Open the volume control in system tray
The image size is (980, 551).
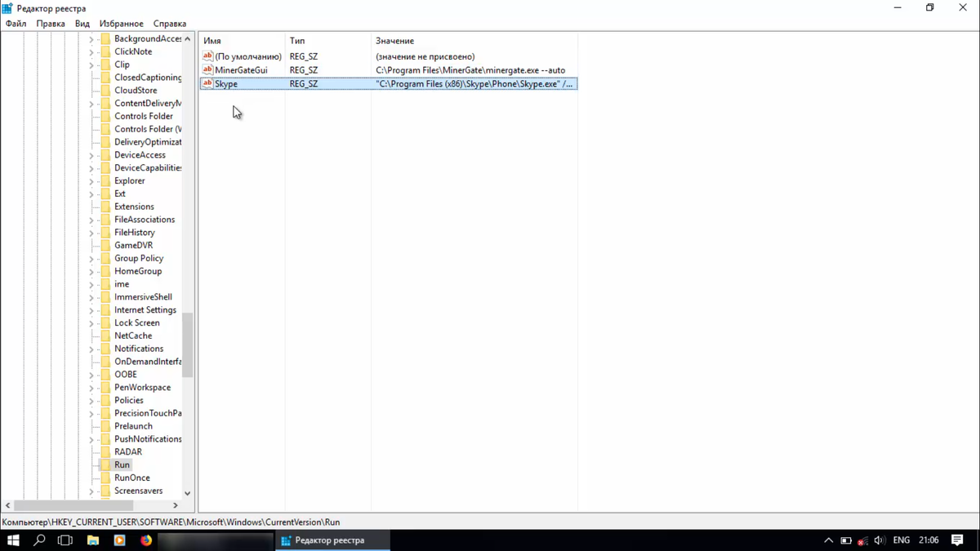[880, 540]
